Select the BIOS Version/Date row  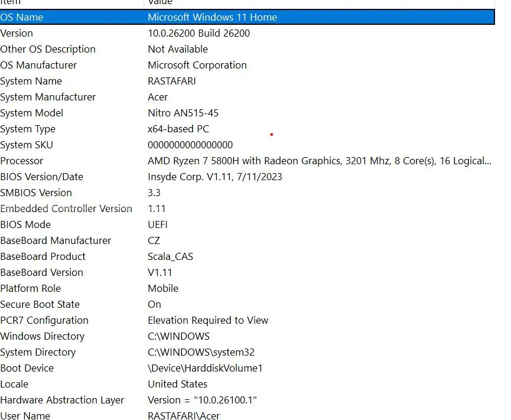[41, 177]
